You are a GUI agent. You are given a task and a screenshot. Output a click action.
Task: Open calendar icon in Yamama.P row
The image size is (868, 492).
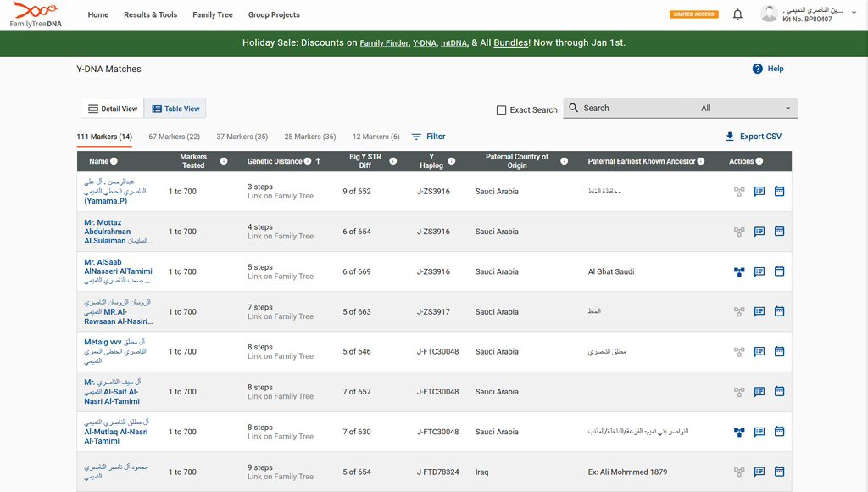tap(780, 191)
